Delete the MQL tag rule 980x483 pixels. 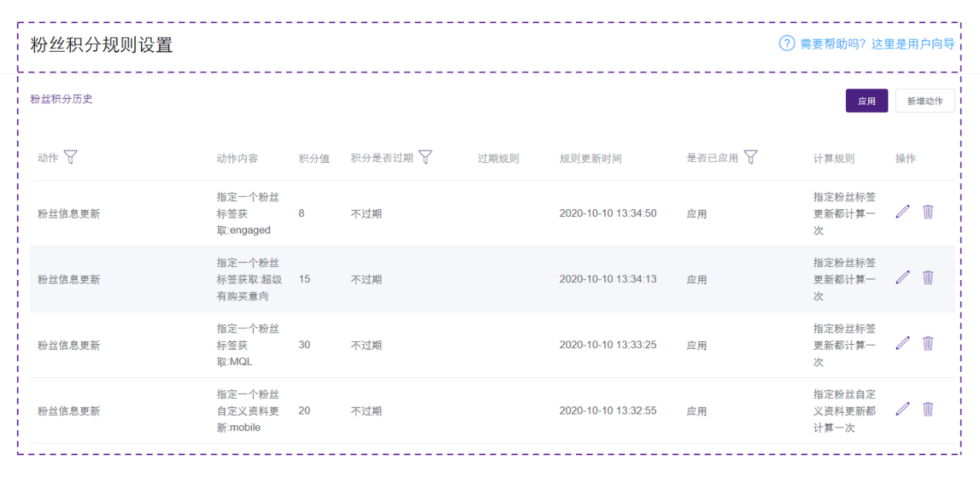(928, 343)
